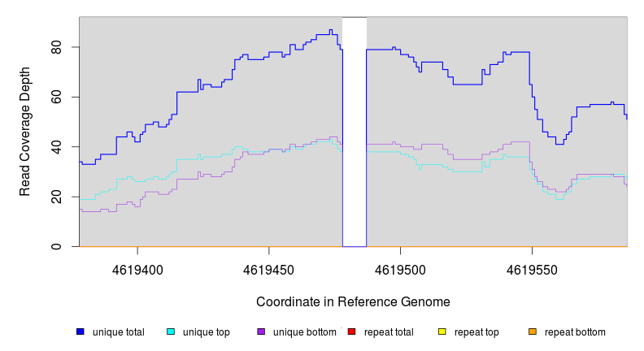Select the "unique top" legend label

[x=207, y=332]
